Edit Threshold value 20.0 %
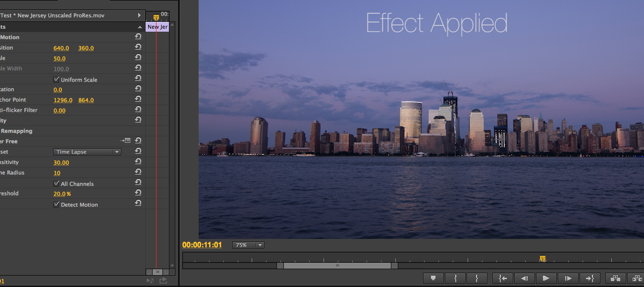This screenshot has width=644, height=287. (x=62, y=194)
